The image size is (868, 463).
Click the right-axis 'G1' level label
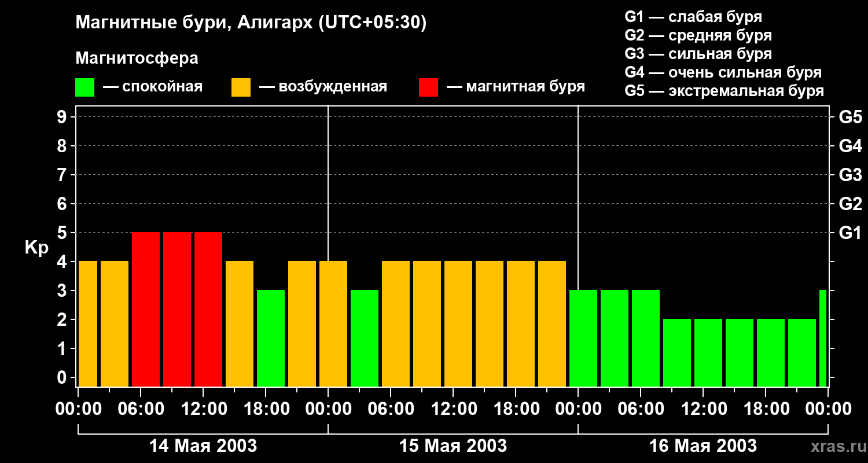[850, 233]
